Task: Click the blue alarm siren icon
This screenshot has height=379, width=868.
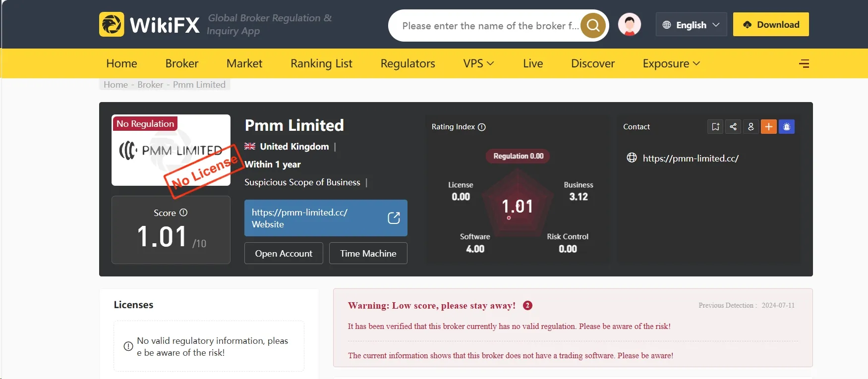Action: point(787,127)
